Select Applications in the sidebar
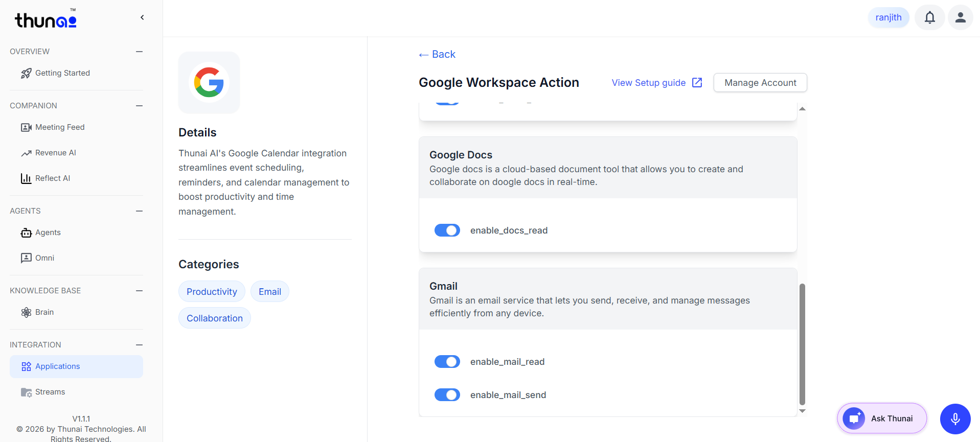980x442 pixels. 76,366
